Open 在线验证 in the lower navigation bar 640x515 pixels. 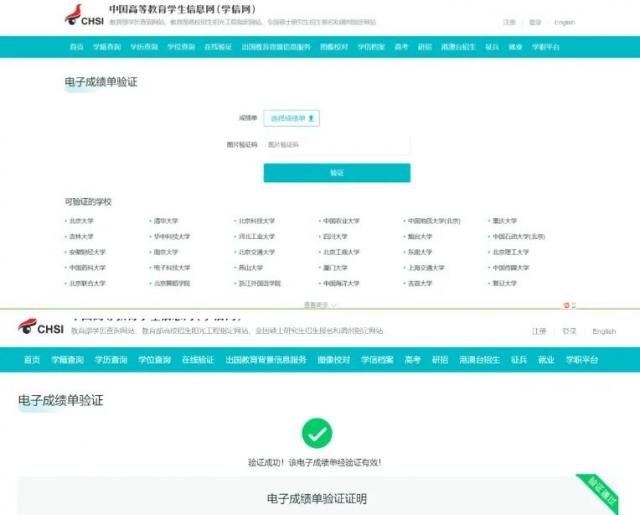coord(198,360)
